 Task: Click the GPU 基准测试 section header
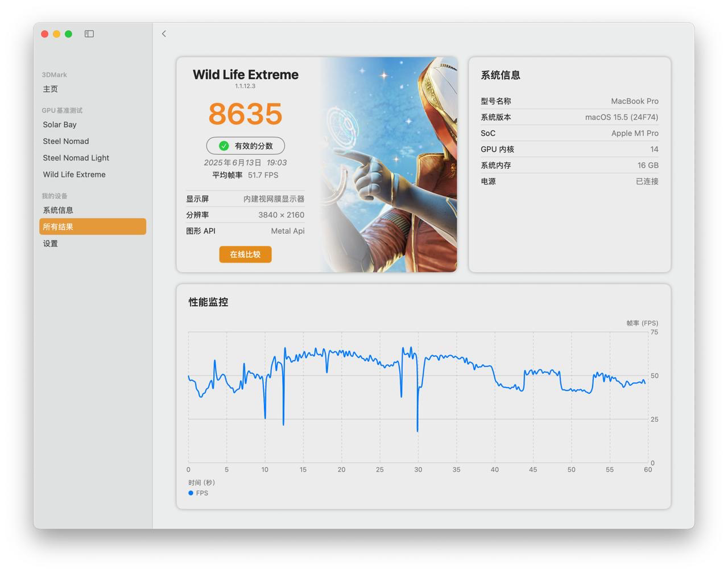(x=62, y=110)
